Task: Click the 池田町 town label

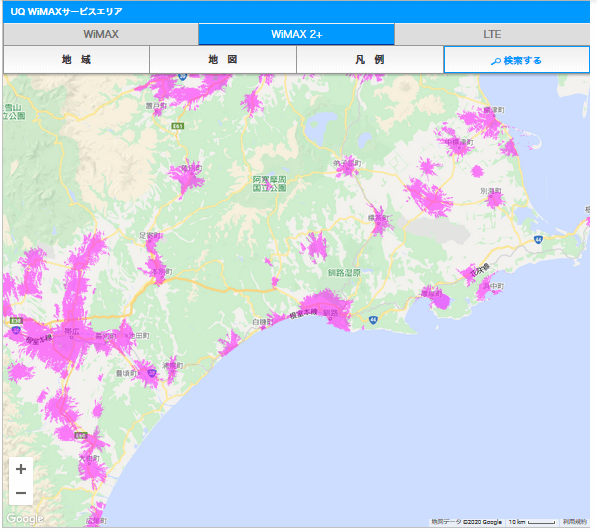Action: click(139, 335)
